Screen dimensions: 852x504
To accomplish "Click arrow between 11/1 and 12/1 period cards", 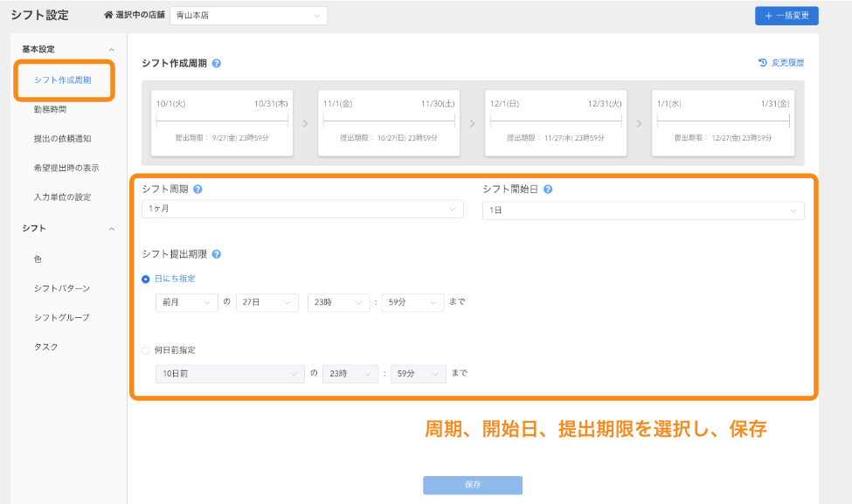I will point(472,123).
